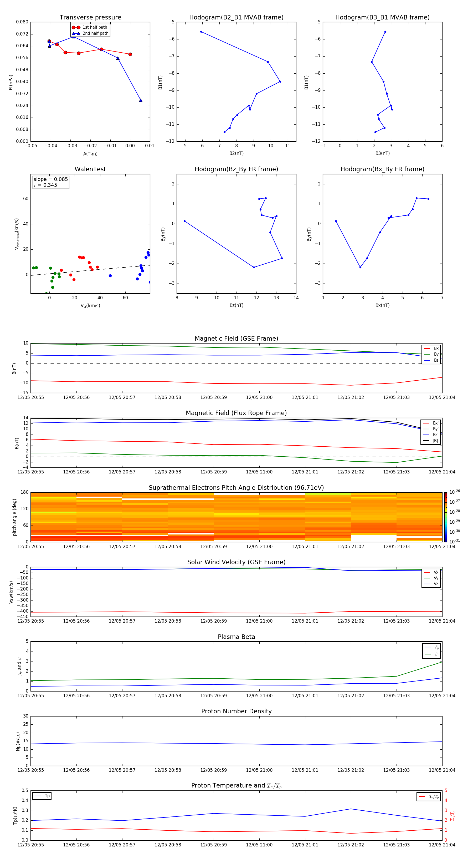
Task: Click the "Plasma Beta" panel title
Action: point(236,637)
